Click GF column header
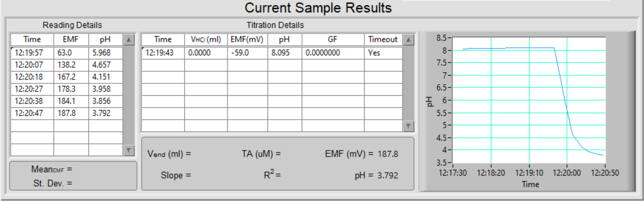Viewport: 644px width, 201px height. (333, 39)
